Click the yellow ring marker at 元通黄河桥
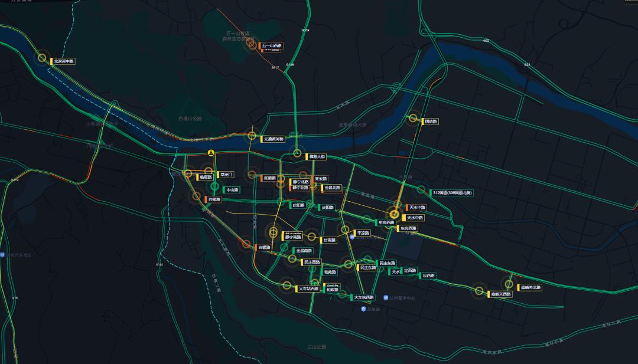The height and width of the screenshot is (364, 638). [x=253, y=136]
